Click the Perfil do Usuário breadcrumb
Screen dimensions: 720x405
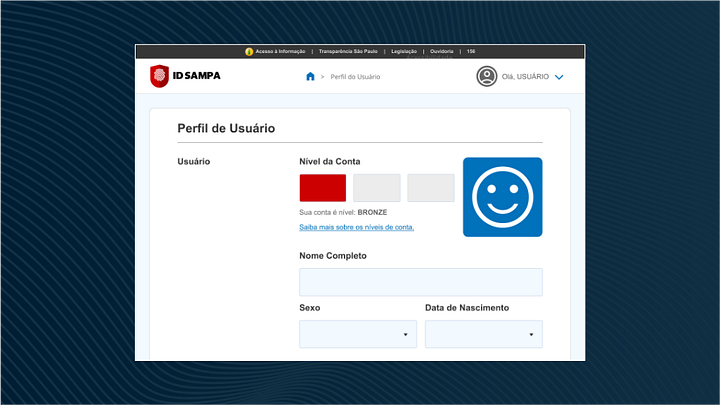(x=355, y=77)
